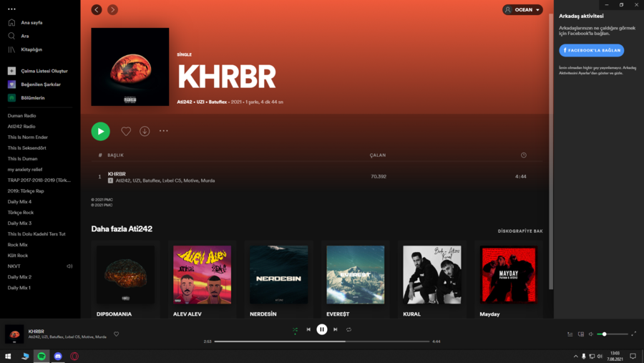Open Kült Rock playlist
The height and width of the screenshot is (363, 644).
[x=18, y=256]
